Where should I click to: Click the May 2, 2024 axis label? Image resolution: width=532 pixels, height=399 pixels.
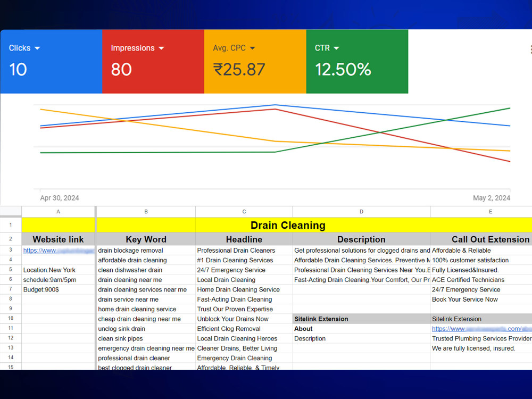[x=491, y=198]
